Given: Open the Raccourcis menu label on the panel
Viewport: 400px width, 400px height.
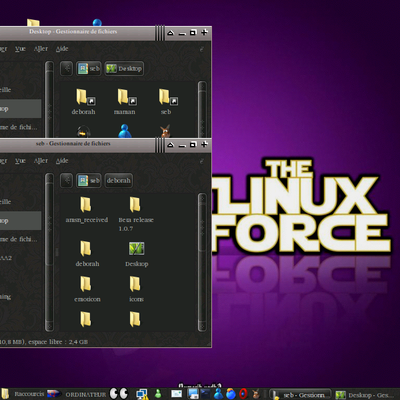Looking at the screenshot, I should pos(29,394).
